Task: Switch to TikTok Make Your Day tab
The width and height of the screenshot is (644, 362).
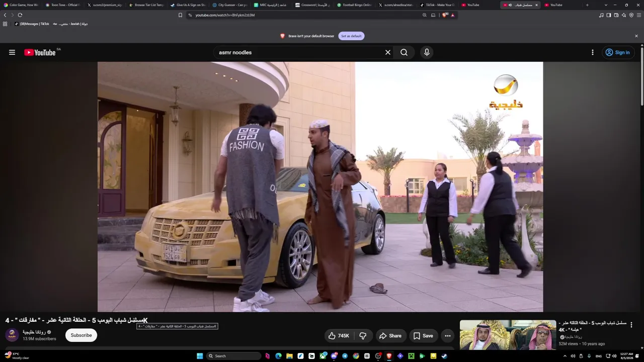Action: point(438,5)
